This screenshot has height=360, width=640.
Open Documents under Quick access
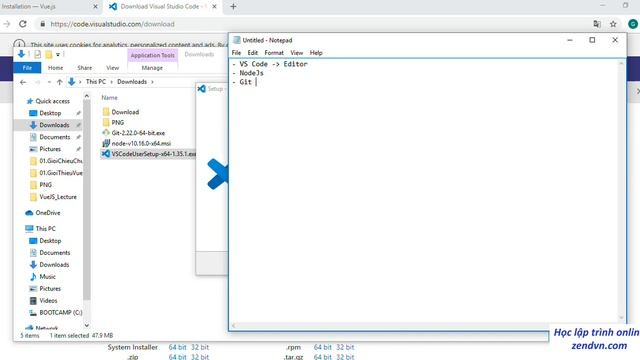(x=55, y=137)
